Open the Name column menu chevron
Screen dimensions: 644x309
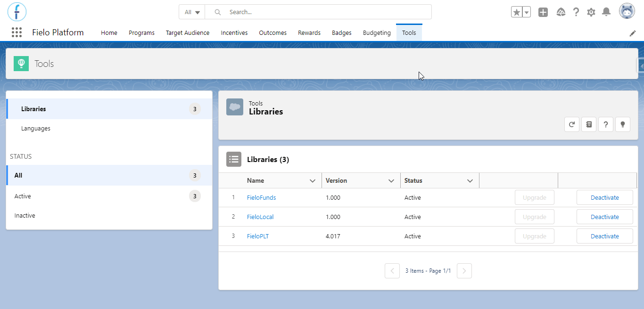313,181
